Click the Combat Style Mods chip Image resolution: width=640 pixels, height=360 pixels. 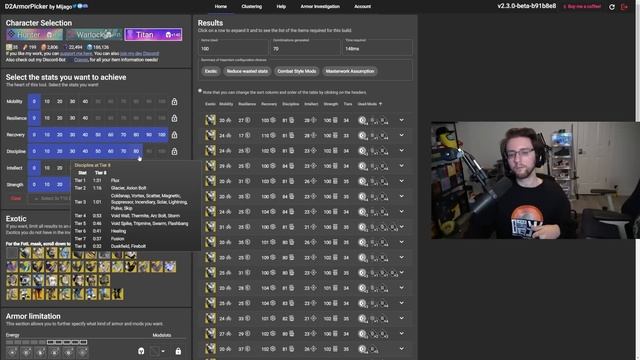pyautogui.click(x=297, y=71)
